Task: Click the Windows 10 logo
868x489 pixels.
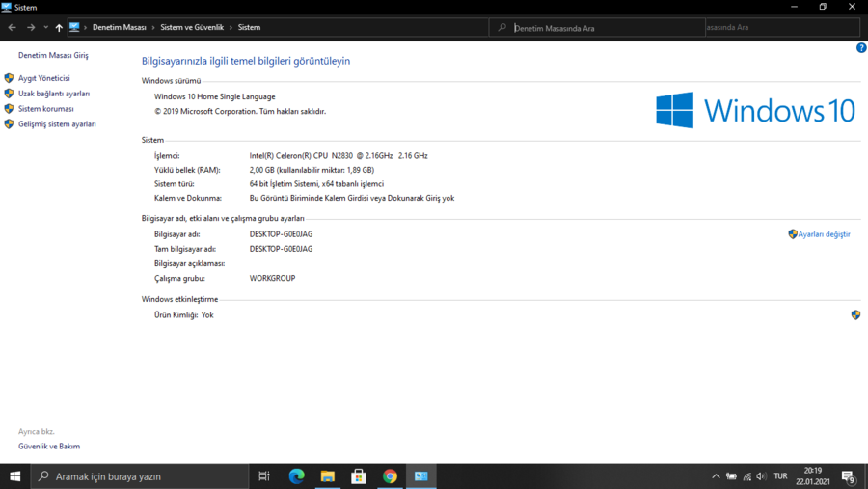Action: pyautogui.click(x=755, y=110)
